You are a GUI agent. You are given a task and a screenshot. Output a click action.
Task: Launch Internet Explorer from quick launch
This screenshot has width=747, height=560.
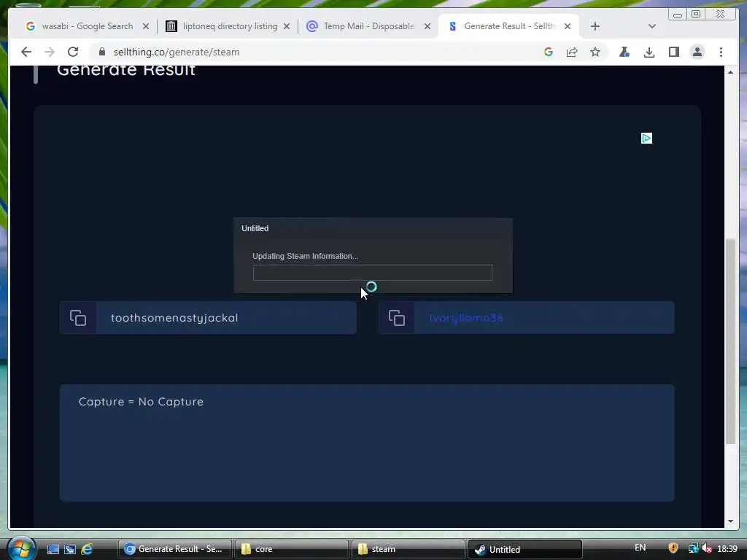click(x=87, y=549)
